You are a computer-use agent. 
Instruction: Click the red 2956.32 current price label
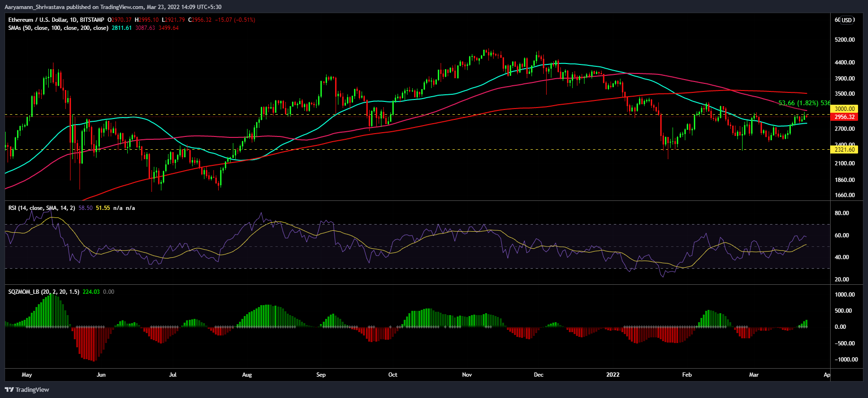tap(845, 117)
